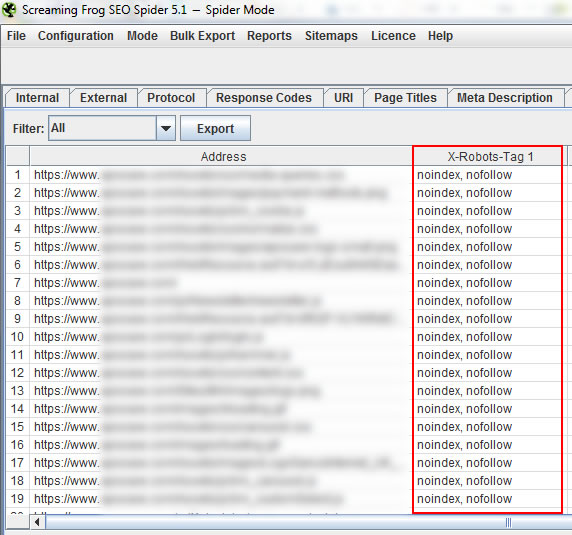Click X-Robots-Tag cell in row 19
Screen dimensions: 572x535
point(487,499)
